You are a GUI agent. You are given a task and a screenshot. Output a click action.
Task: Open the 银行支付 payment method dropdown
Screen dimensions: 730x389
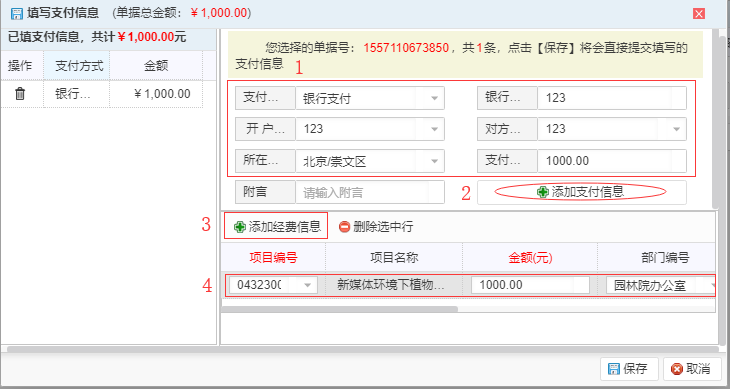(434, 98)
